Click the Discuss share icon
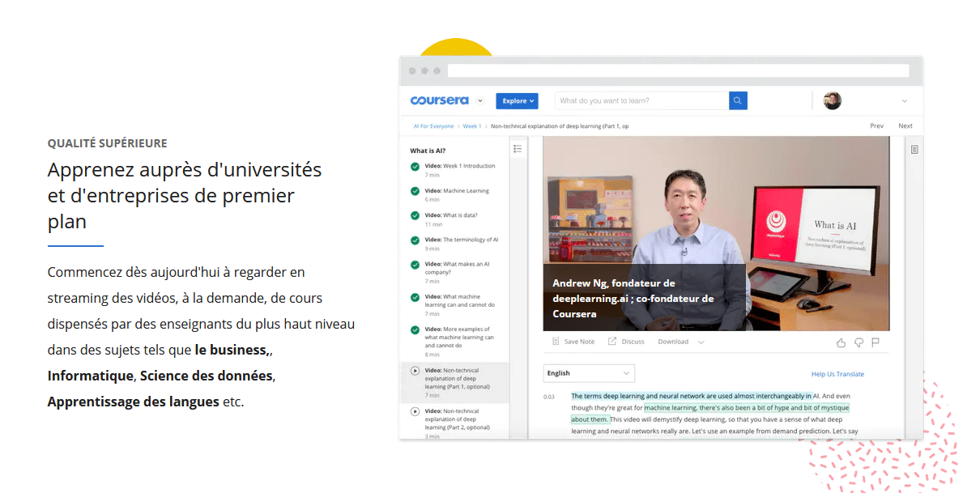The width and height of the screenshot is (980, 493). click(612, 342)
